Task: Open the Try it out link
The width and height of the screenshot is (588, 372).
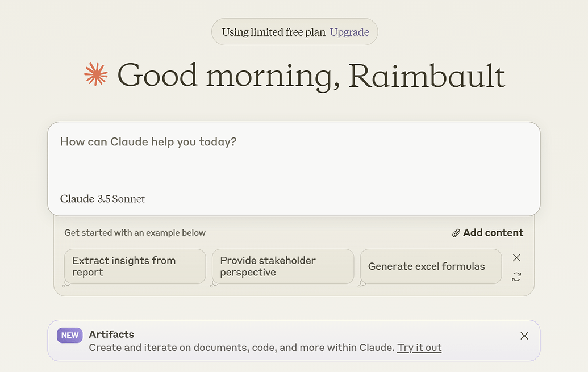Action: point(419,348)
